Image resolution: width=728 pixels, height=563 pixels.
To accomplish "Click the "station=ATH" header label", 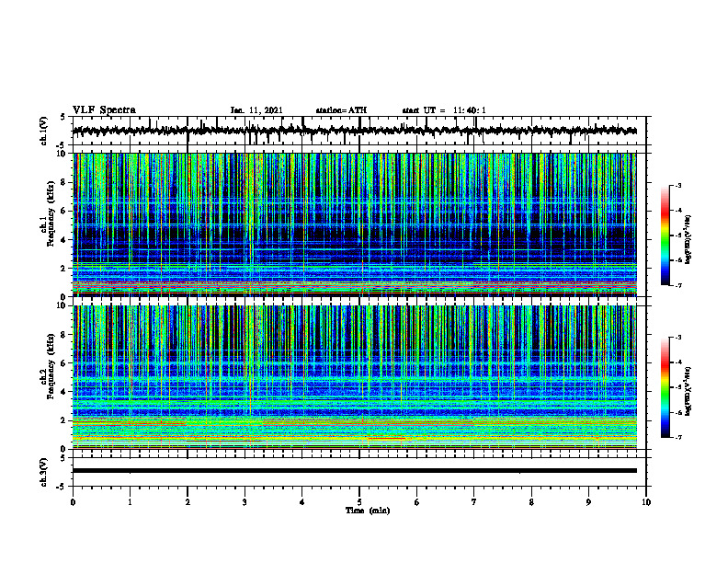I will (x=341, y=110).
